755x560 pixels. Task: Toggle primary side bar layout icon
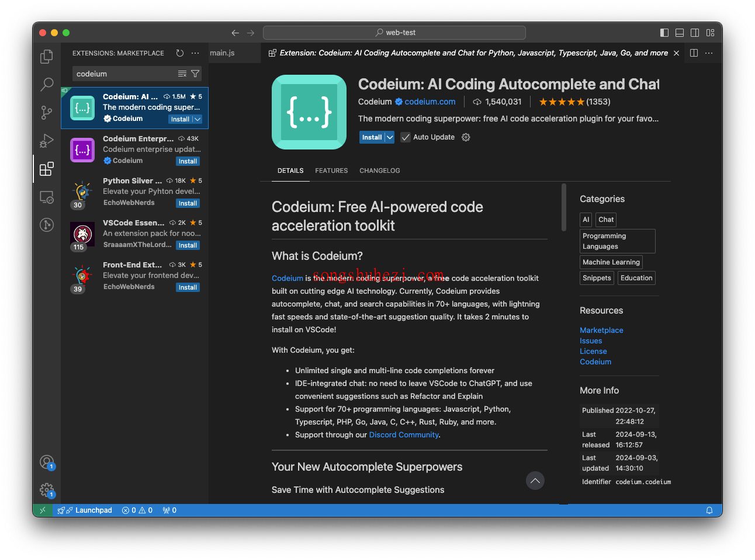coord(664,33)
